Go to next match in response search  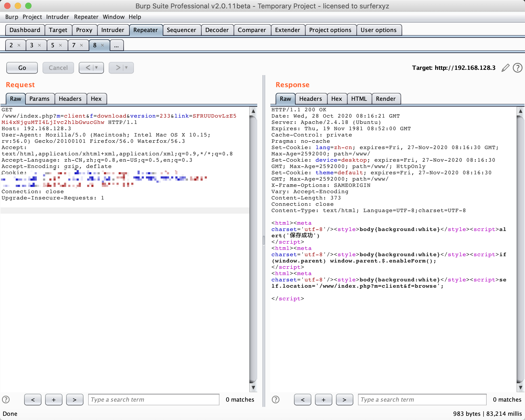point(344,400)
